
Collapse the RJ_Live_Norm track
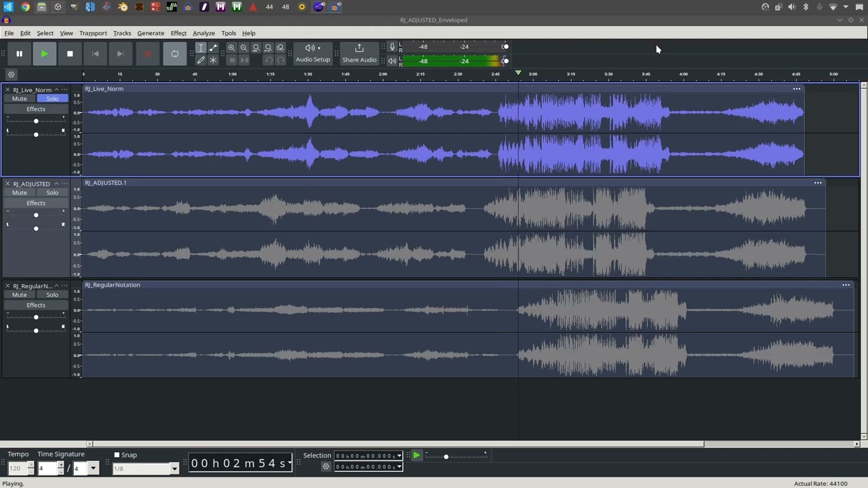tap(56, 89)
